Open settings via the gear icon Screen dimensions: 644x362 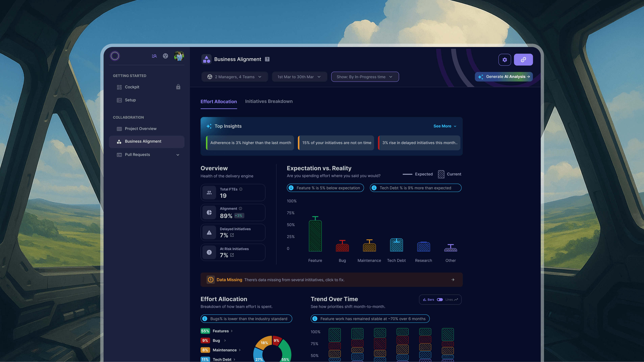point(505,60)
